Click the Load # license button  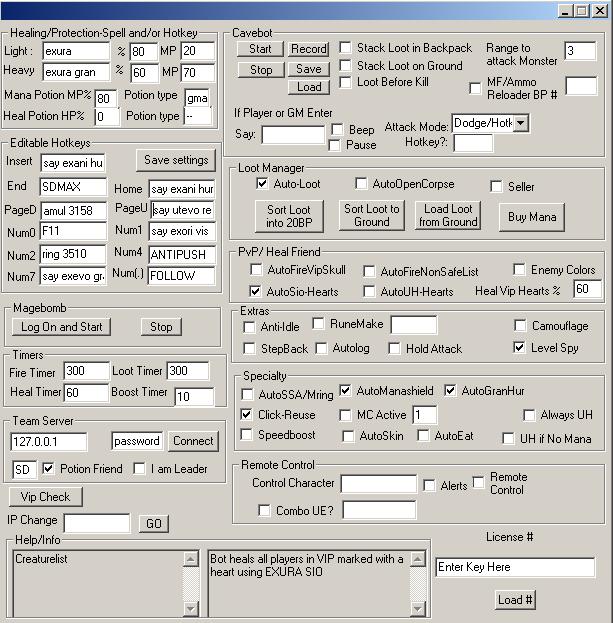point(515,600)
